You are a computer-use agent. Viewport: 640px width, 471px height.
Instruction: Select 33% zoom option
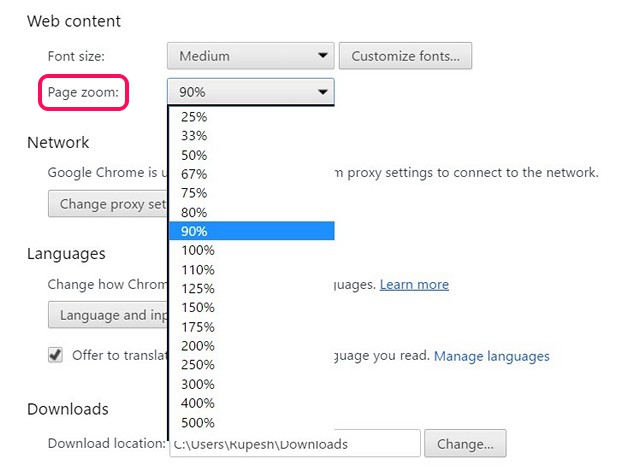click(x=251, y=136)
